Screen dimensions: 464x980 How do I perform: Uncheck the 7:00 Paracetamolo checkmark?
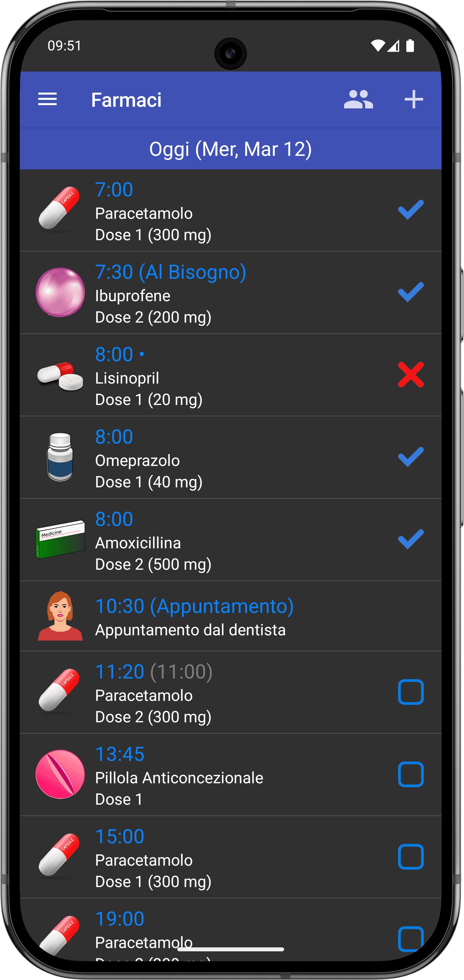[x=411, y=210]
